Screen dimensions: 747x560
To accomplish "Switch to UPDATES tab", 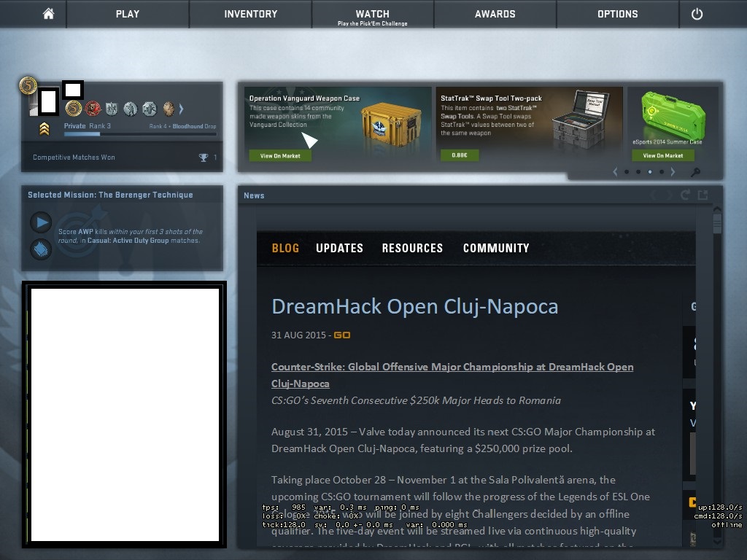I will coord(340,248).
